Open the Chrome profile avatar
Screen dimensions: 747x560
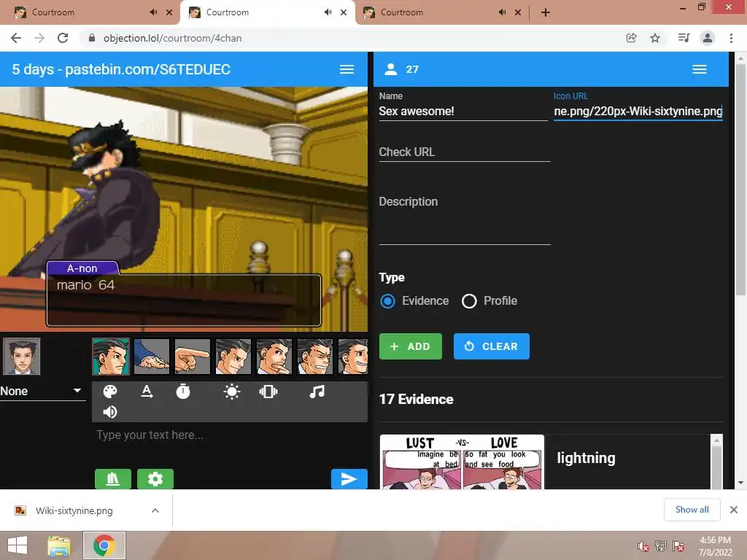[708, 38]
